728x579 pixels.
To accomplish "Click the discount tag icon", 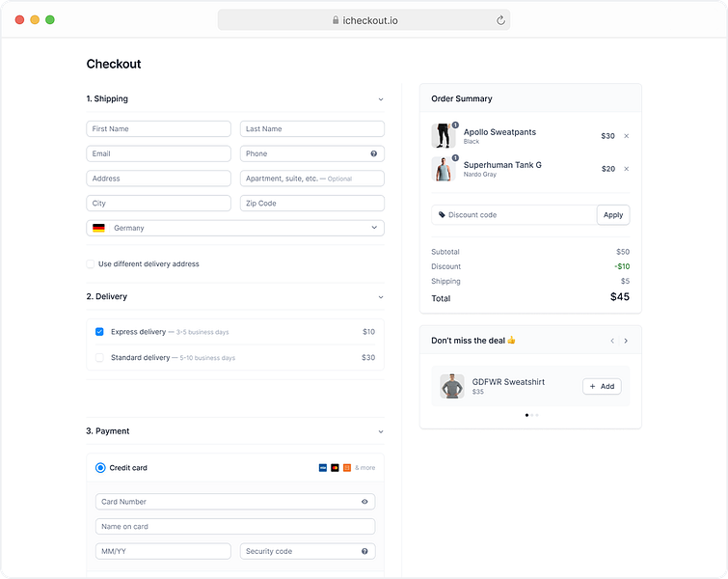I will (442, 214).
